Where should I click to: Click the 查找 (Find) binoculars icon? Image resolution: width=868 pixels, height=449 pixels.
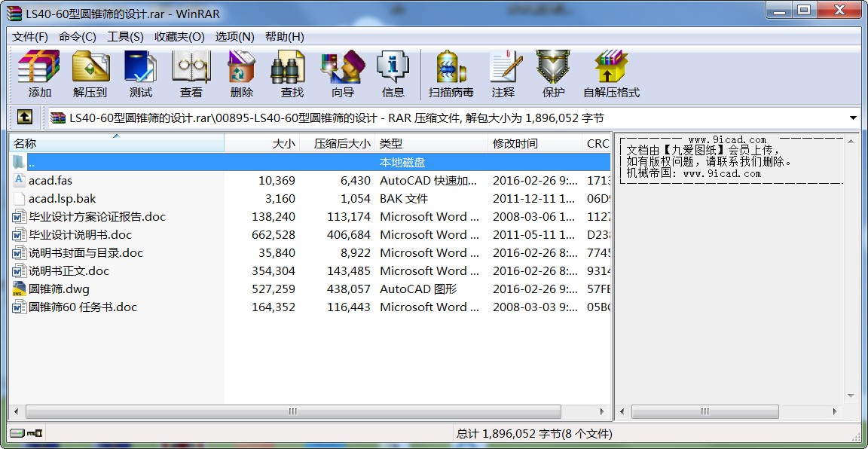(x=288, y=66)
